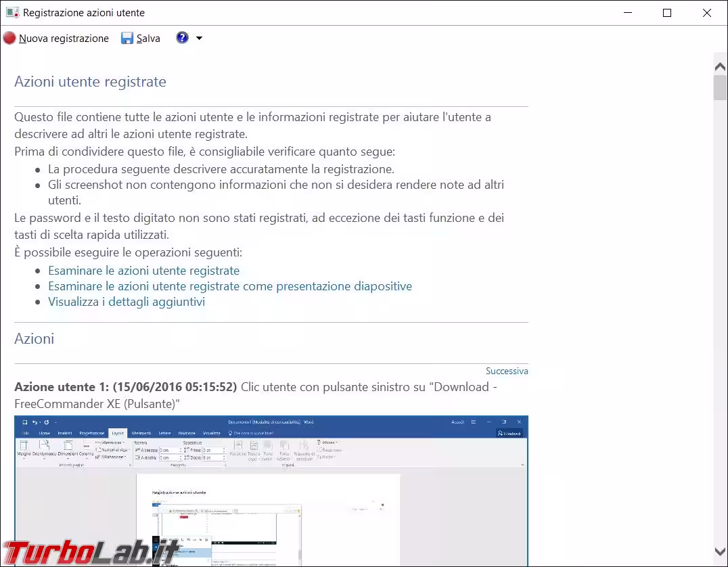Click the Registrazione azioni utente title bar text
The image size is (728, 567).
[84, 13]
